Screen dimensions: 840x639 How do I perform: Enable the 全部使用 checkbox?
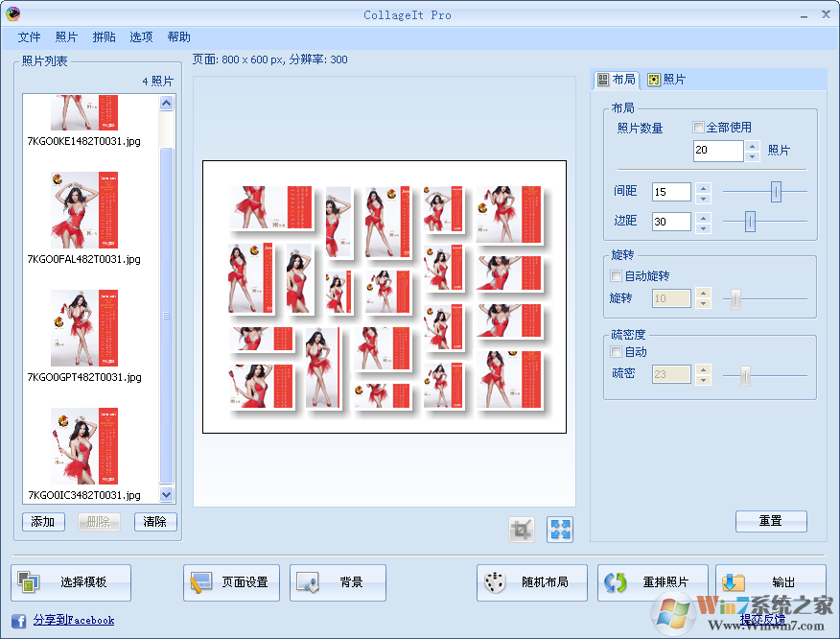point(698,128)
